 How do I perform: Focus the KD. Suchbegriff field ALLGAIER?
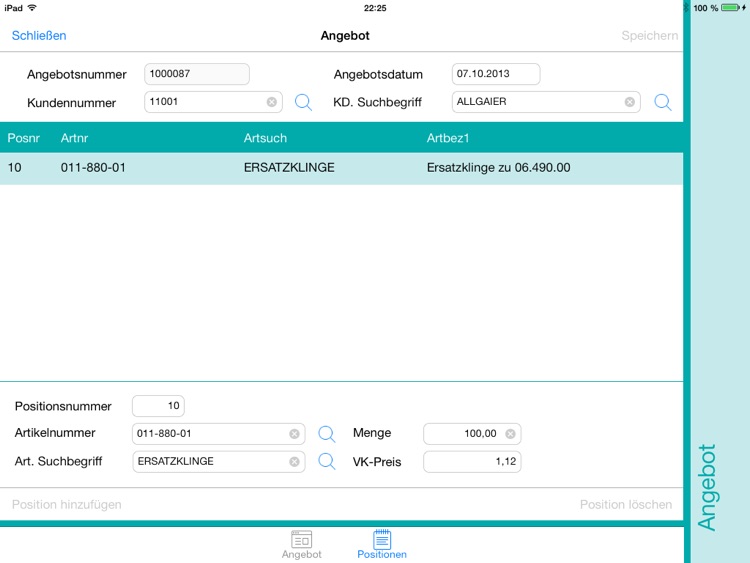pyautogui.click(x=545, y=102)
